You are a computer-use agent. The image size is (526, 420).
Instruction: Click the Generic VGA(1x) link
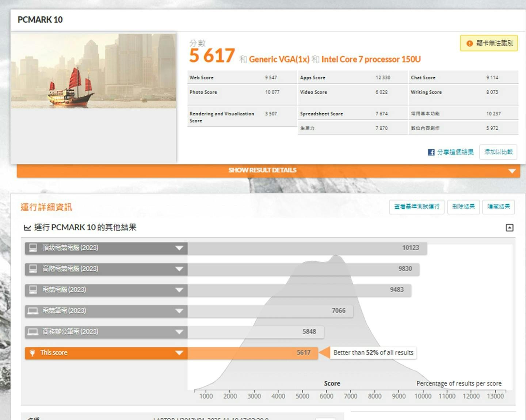(279, 59)
